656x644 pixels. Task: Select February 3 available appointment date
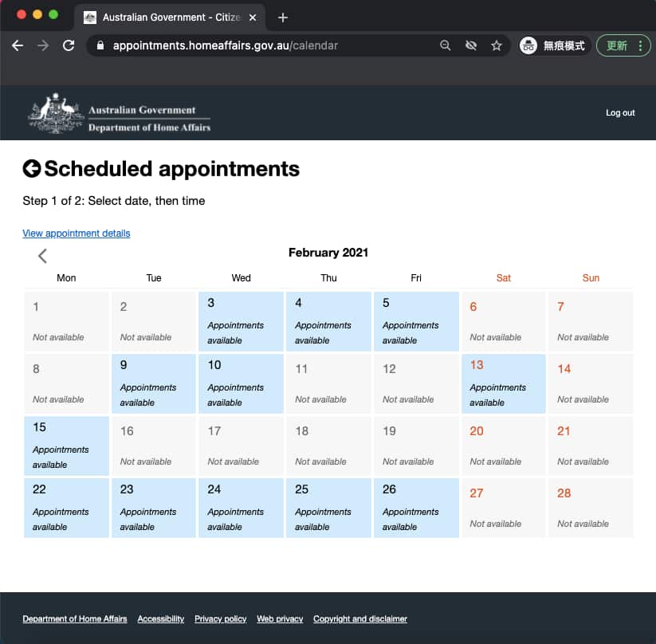click(242, 321)
